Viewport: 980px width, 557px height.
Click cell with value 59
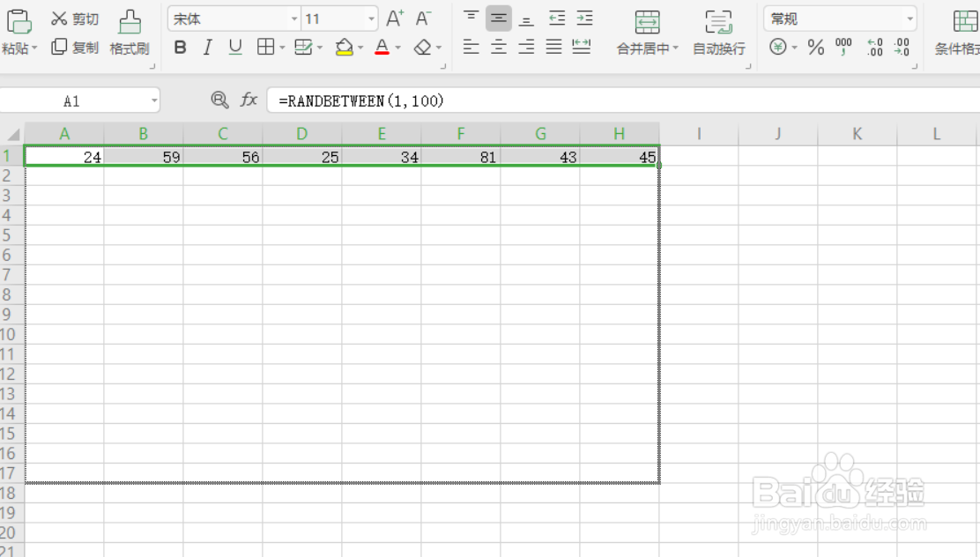pyautogui.click(x=143, y=156)
